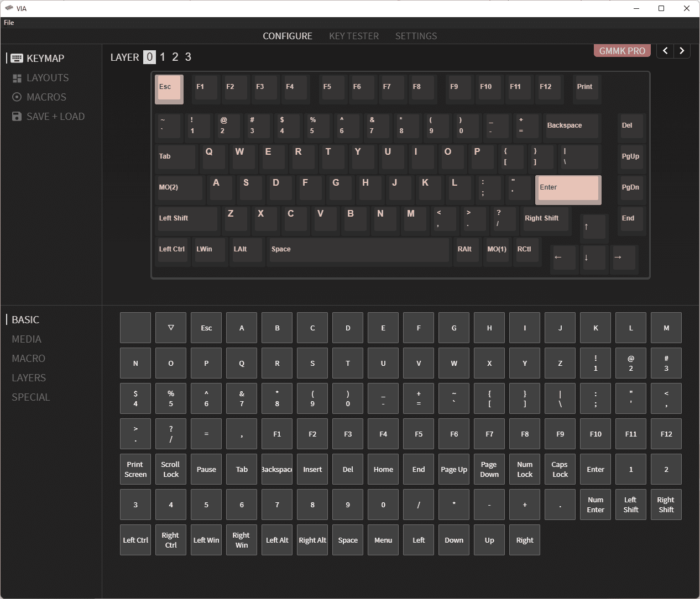Select the Del key on the keyboard

coord(631,128)
